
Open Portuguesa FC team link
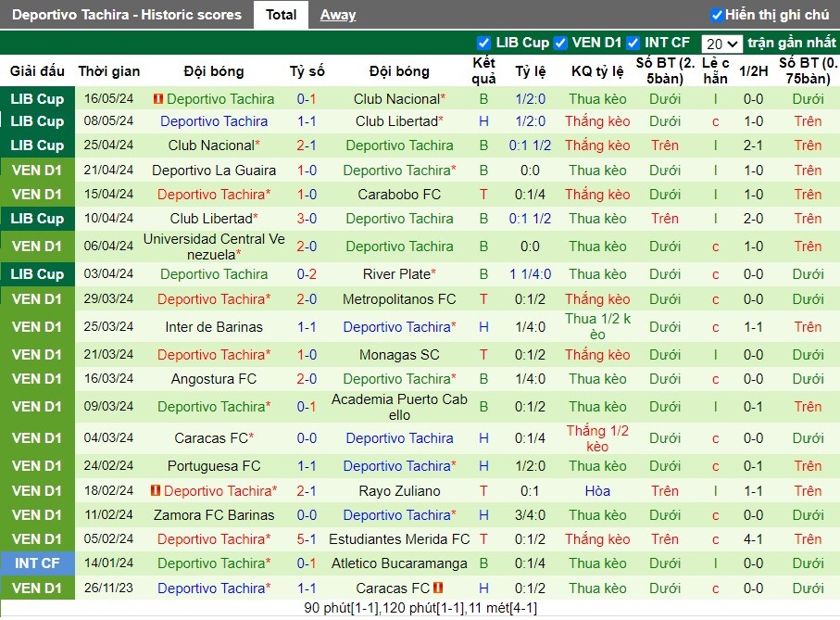214,466
